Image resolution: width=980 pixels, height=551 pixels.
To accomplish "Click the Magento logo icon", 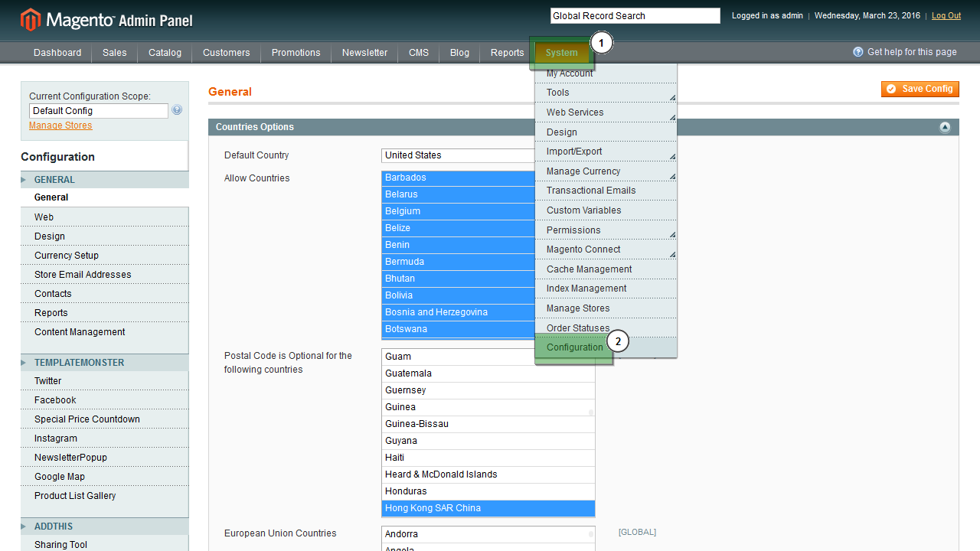I will tap(31, 20).
